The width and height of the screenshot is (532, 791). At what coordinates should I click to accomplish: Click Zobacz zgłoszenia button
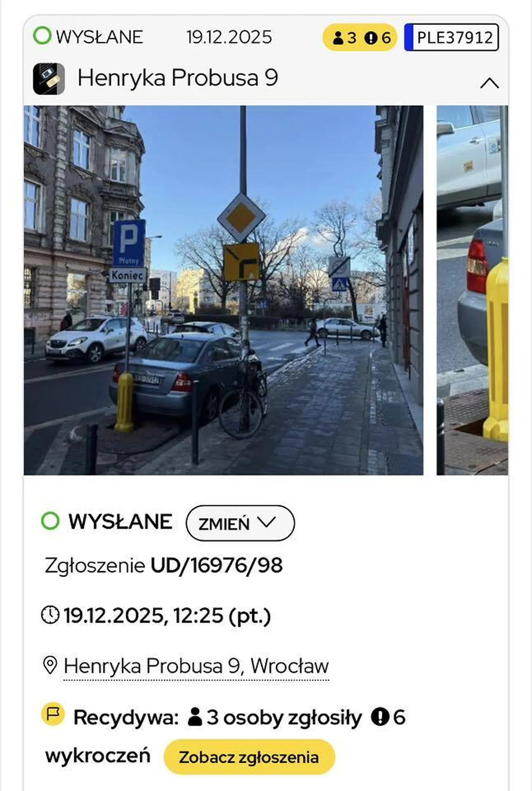click(249, 757)
